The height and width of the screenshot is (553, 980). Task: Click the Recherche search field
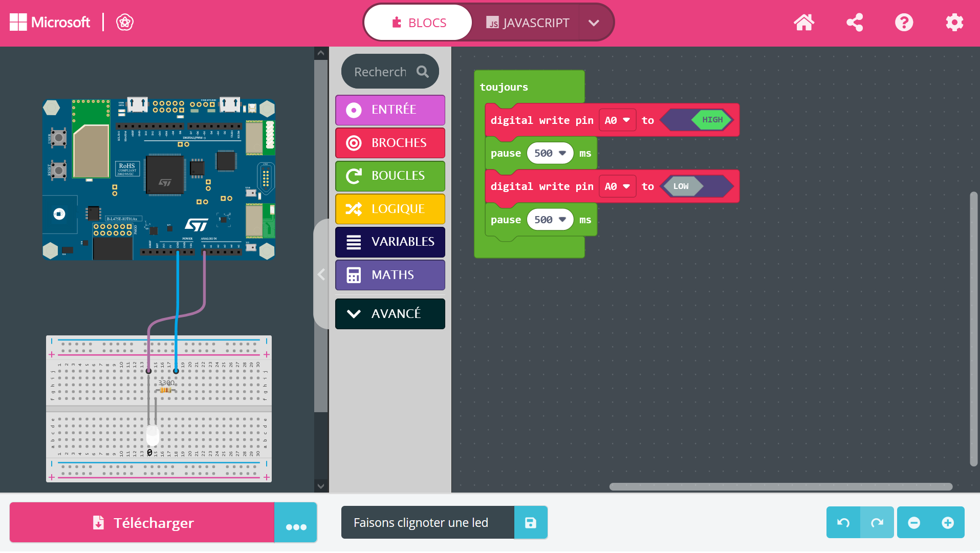[x=381, y=72]
